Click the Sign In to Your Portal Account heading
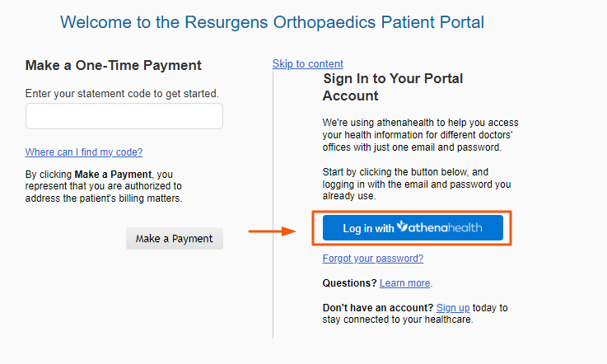 393,87
